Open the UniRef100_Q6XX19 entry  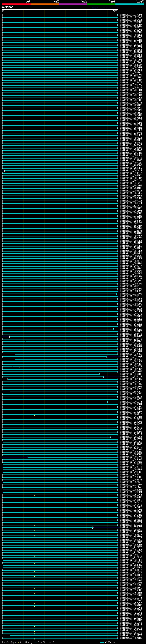click(131, 170)
